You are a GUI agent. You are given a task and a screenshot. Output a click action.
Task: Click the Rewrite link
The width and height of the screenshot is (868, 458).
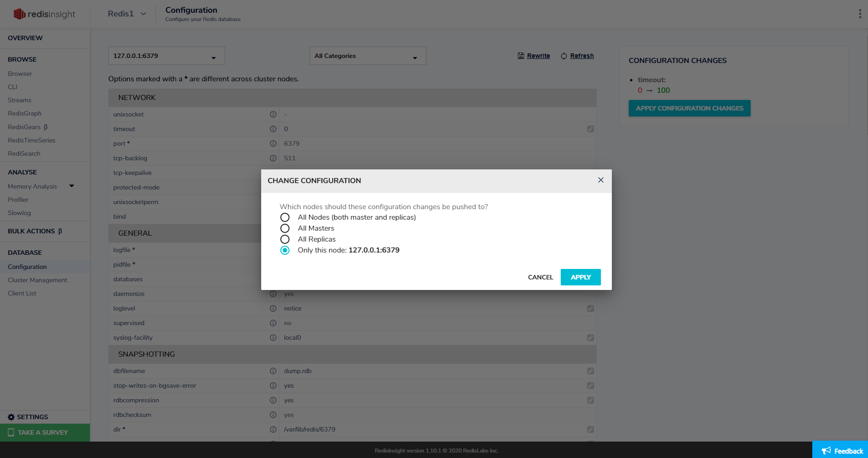coord(538,56)
